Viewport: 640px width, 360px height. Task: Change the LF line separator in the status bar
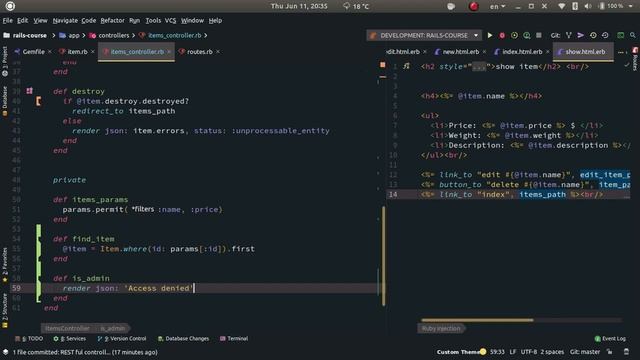coord(513,352)
